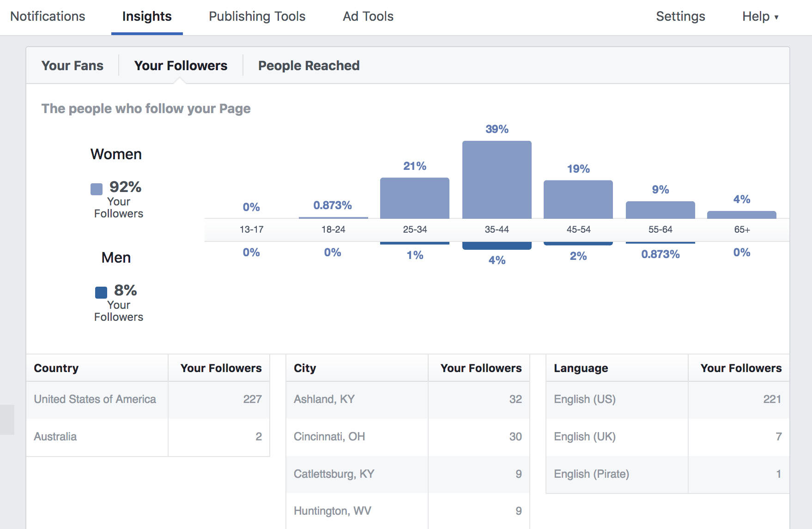Open Publishing Tools in top navigation
The width and height of the screenshot is (812, 529).
[257, 17]
